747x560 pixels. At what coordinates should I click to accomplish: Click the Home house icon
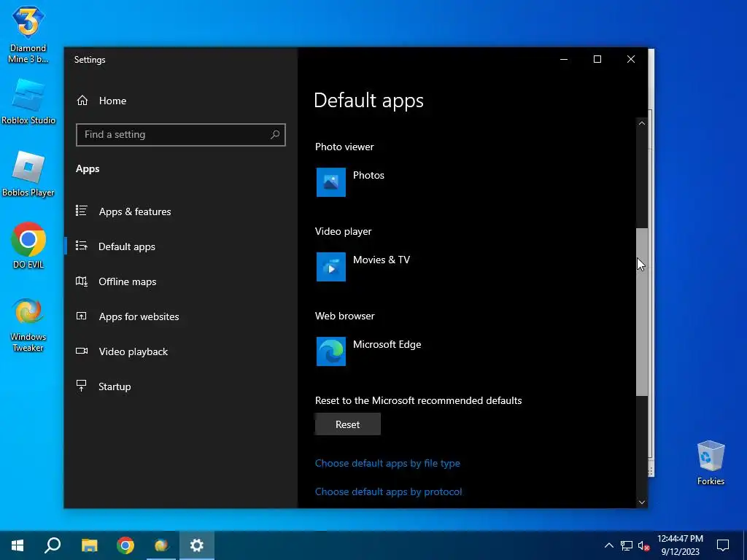[82, 100]
